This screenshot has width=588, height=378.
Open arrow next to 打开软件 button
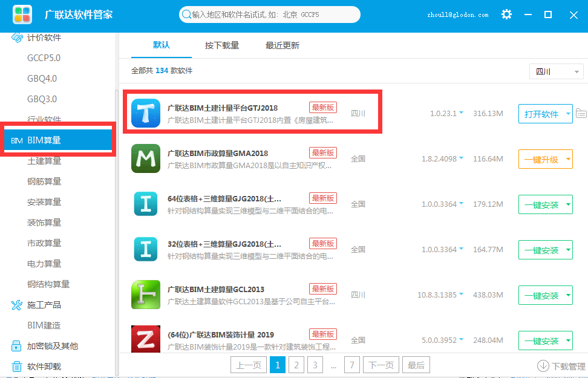point(568,114)
